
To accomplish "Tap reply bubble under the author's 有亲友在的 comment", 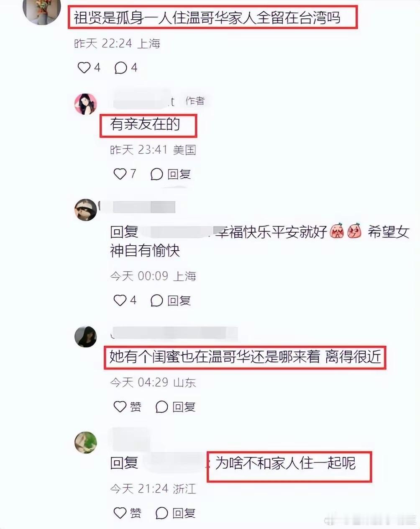I will pyautogui.click(x=156, y=174).
